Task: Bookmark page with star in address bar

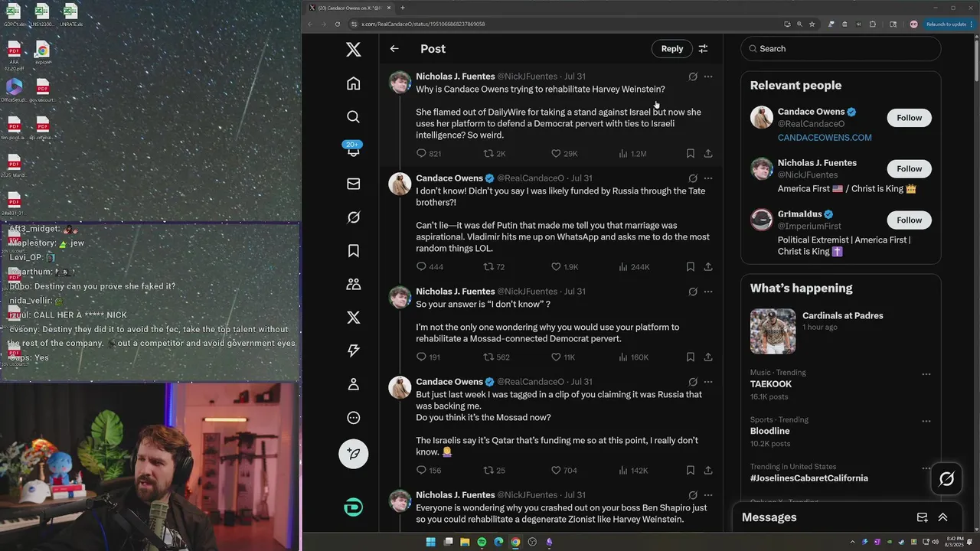Action: [x=812, y=24]
